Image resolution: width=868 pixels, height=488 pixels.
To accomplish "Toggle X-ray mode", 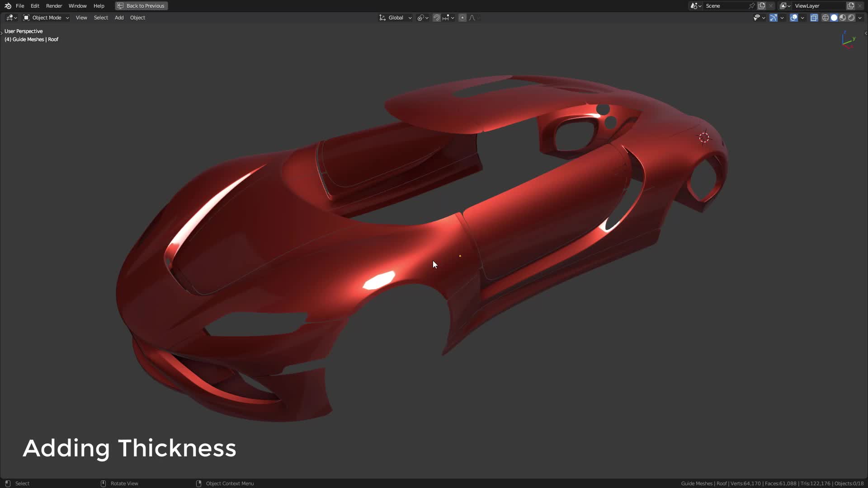I will pos(814,18).
